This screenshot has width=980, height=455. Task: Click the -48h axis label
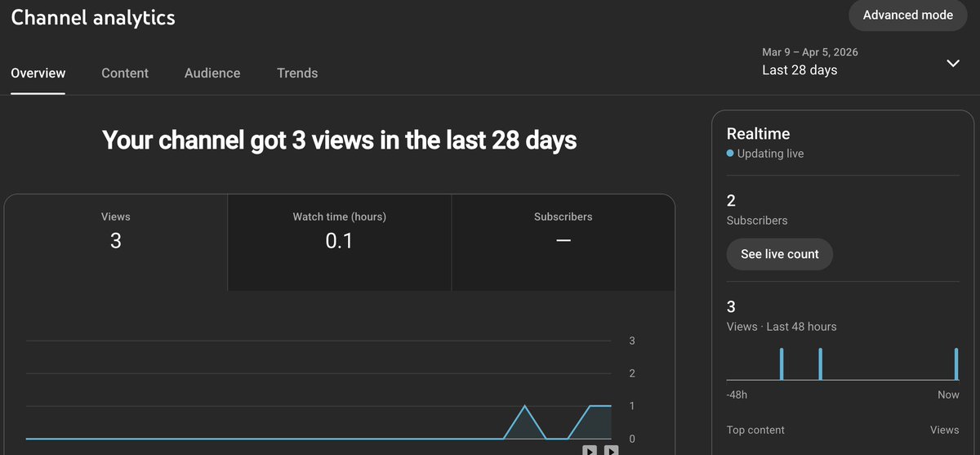coord(737,395)
